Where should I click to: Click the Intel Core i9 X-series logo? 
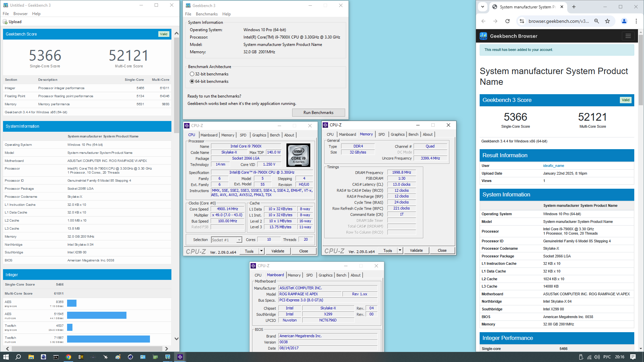pos(298,155)
